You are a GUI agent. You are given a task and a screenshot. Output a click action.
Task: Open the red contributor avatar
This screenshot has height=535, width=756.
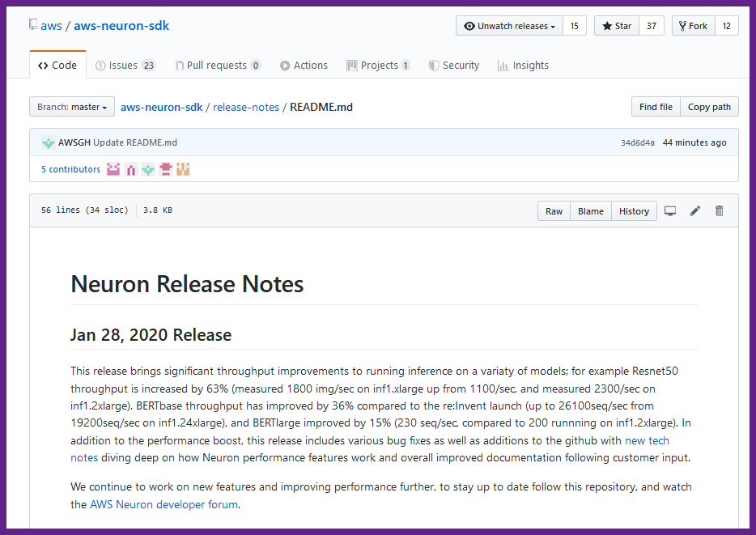tap(165, 169)
